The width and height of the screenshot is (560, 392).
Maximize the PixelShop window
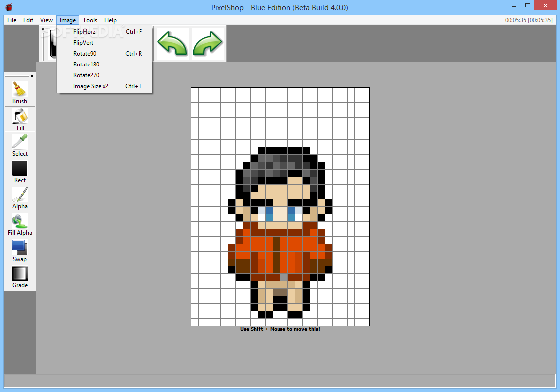pyautogui.click(x=528, y=6)
